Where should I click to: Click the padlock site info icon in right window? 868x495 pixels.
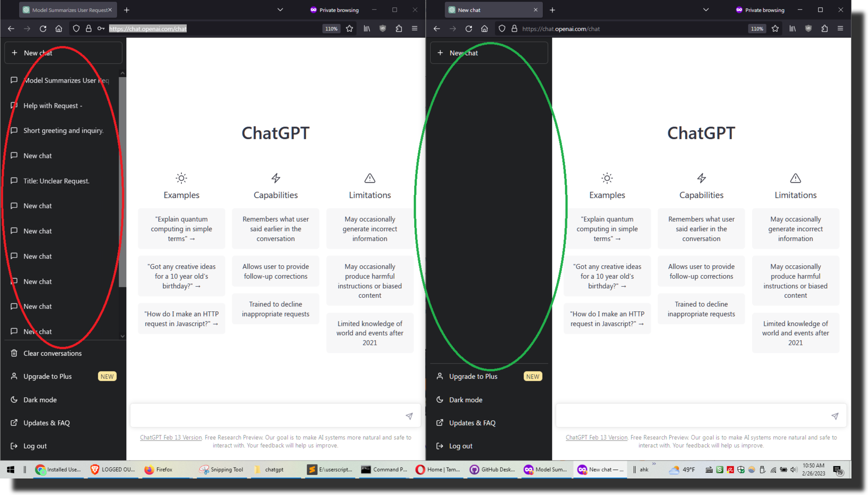tap(514, 29)
